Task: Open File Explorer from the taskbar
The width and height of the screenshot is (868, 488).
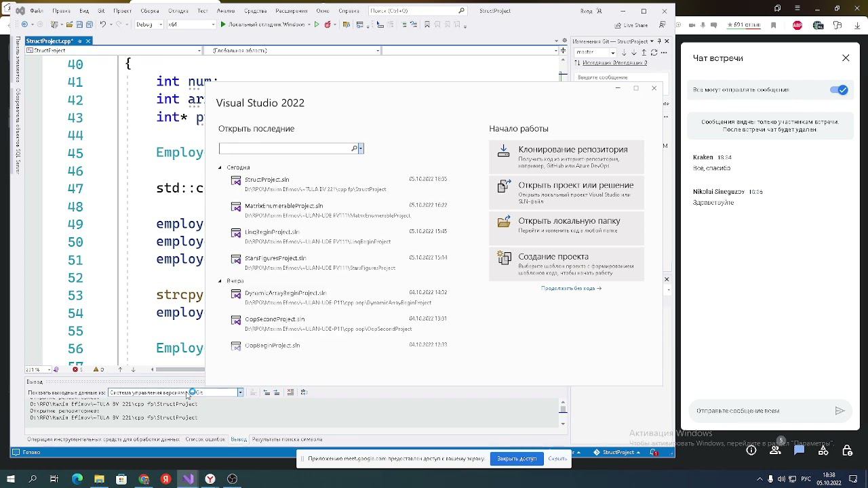Action: 99,479
